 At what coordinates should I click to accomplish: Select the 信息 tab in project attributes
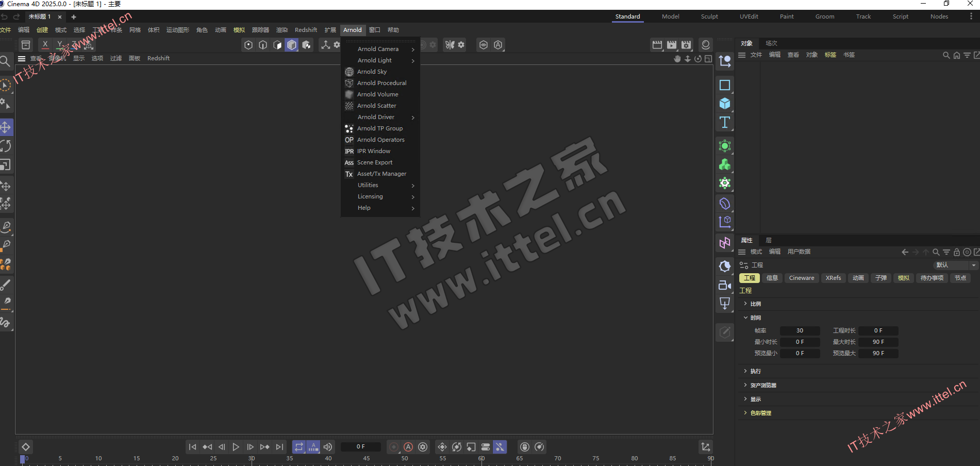[x=772, y=278]
